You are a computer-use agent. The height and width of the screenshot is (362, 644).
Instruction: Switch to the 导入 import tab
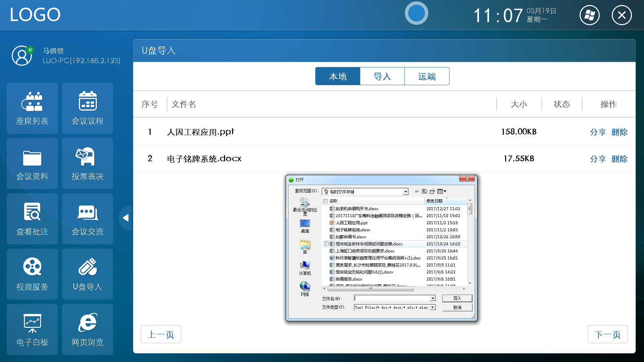(x=382, y=76)
